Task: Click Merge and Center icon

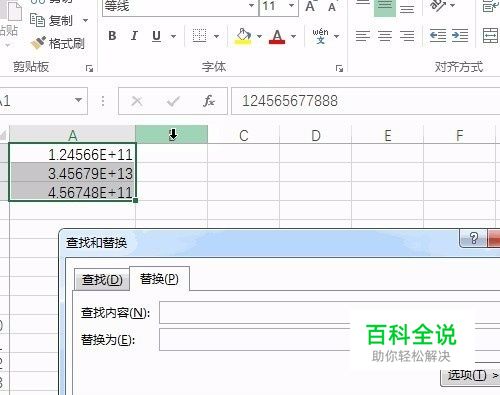Action: pos(490,36)
